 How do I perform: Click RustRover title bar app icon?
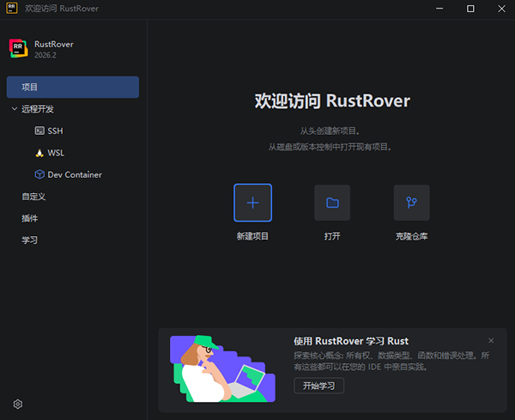tap(11, 9)
